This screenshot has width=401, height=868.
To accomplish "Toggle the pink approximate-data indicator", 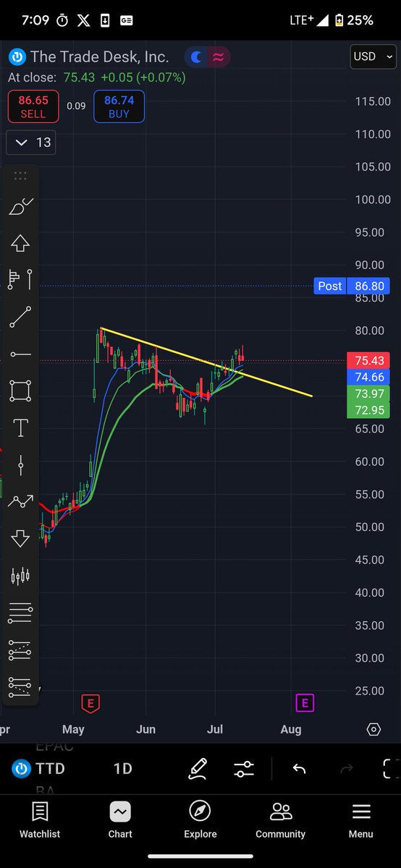I will pyautogui.click(x=218, y=57).
